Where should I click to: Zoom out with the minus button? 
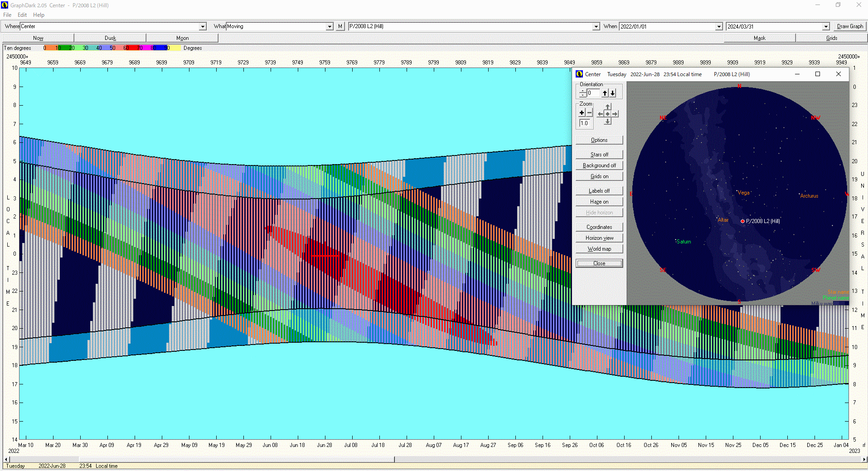pos(589,113)
